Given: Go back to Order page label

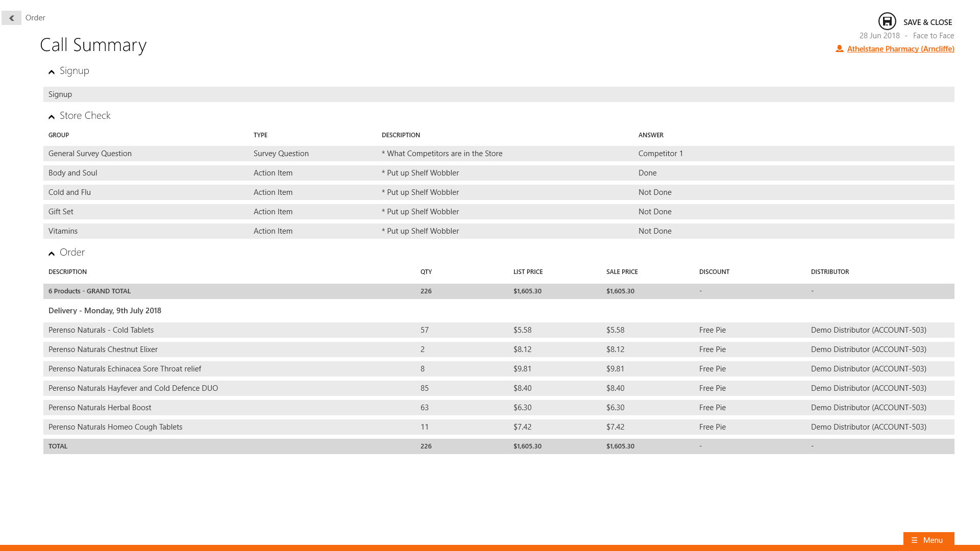Looking at the screenshot, I should [x=35, y=18].
